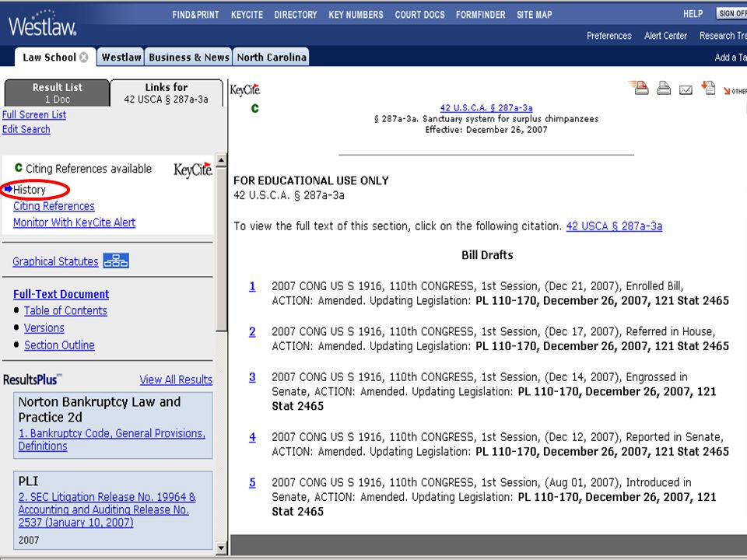Click sidebar scrollbar down arrow
The image size is (747, 560).
[221, 548]
